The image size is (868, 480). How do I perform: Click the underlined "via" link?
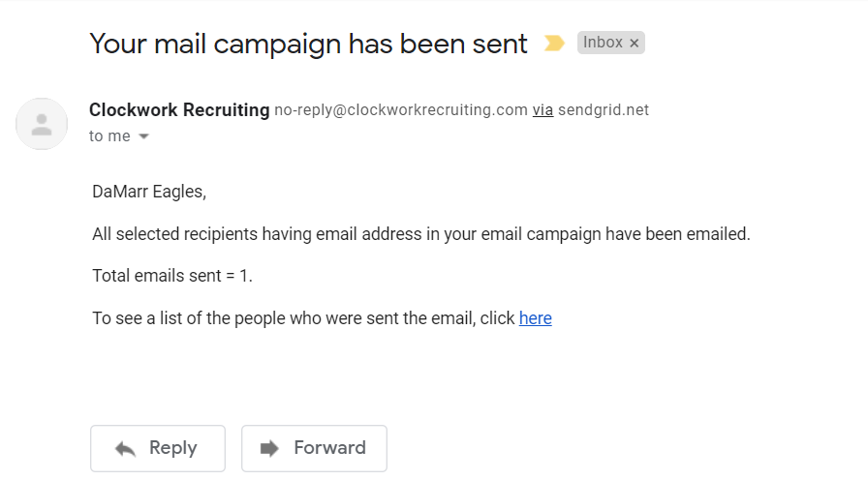pos(542,110)
